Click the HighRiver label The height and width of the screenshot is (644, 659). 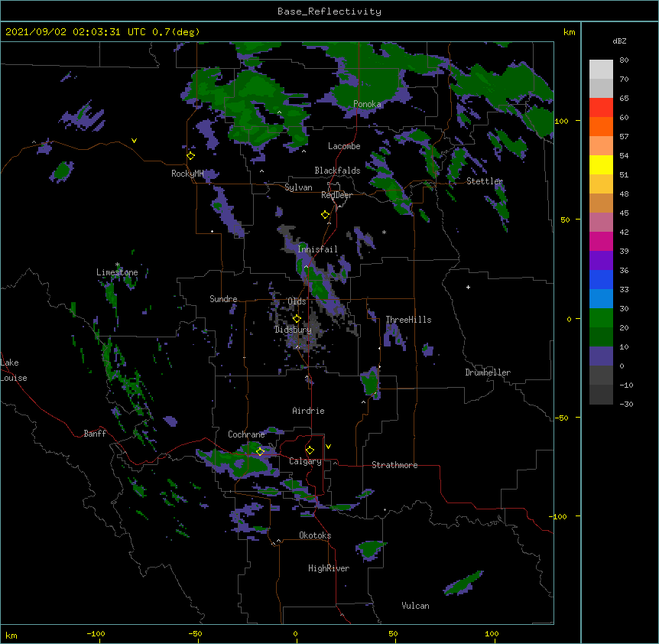(329, 568)
